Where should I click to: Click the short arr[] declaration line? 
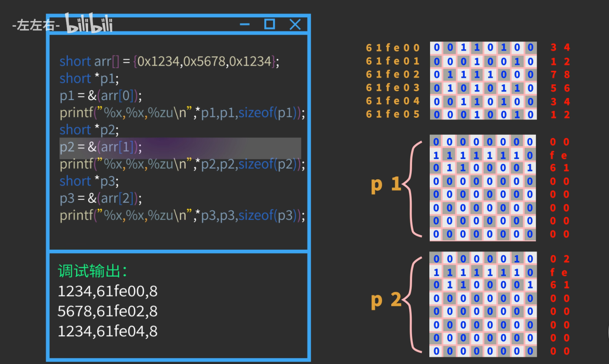pos(169,62)
